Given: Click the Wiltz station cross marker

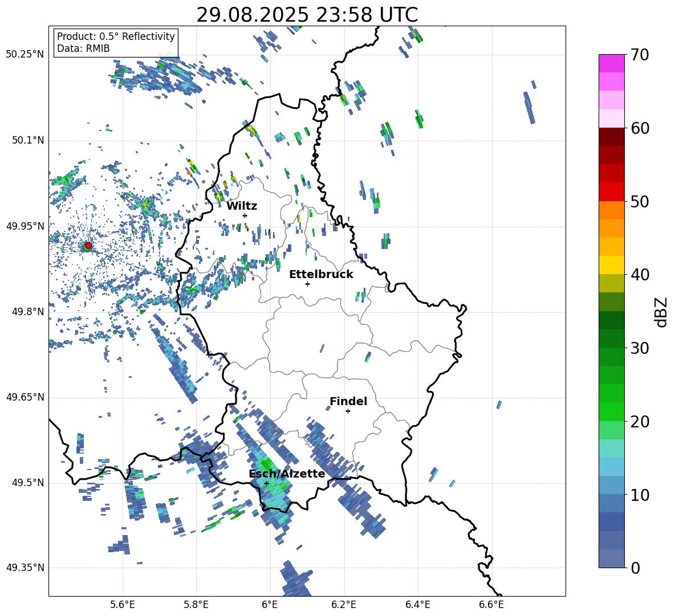Looking at the screenshot, I should (x=245, y=215).
